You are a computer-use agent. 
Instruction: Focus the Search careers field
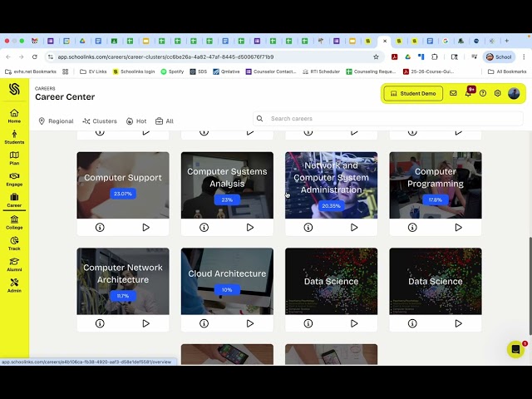pos(388,118)
